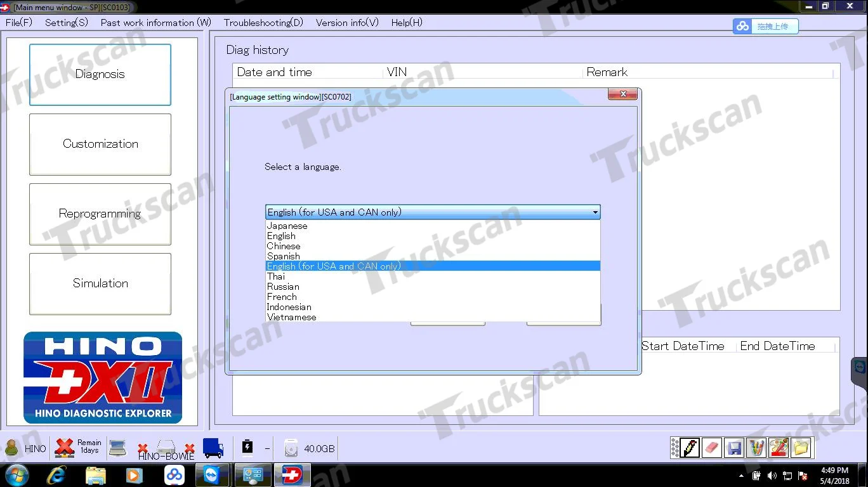Open the paint palette color tool

coord(779,448)
